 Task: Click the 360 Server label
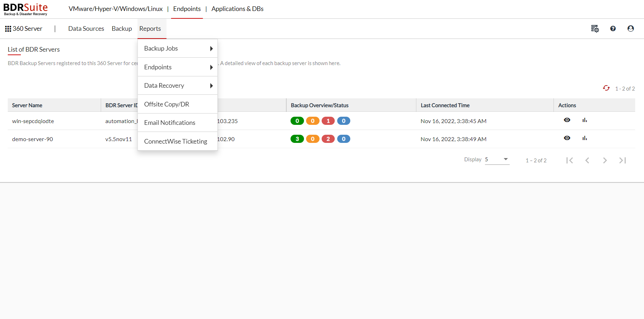click(x=28, y=29)
